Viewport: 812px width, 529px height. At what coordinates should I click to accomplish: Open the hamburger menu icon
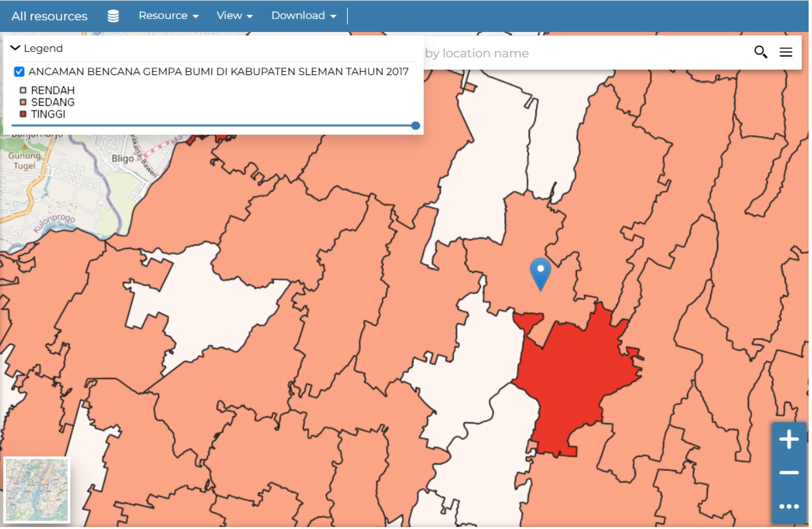pyautogui.click(x=786, y=52)
